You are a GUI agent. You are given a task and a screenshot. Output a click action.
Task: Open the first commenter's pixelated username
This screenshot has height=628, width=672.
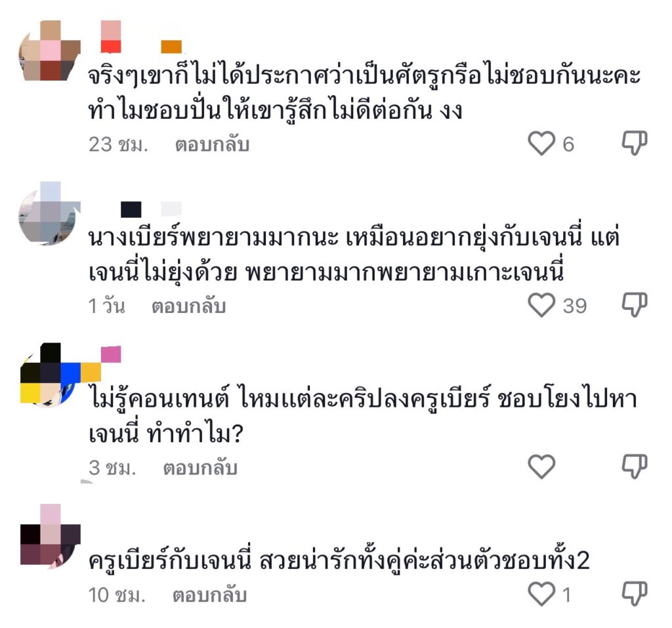pos(142,37)
